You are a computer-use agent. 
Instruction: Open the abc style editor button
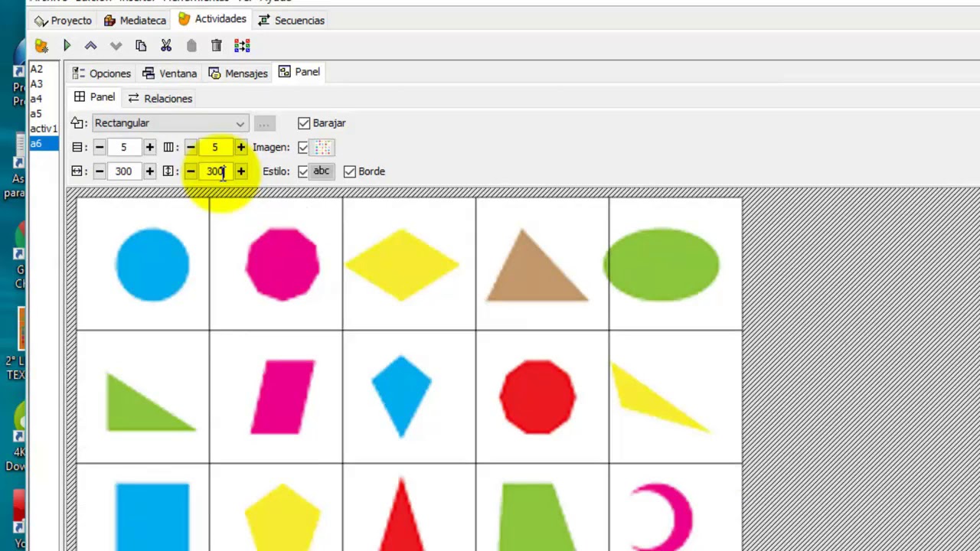321,171
